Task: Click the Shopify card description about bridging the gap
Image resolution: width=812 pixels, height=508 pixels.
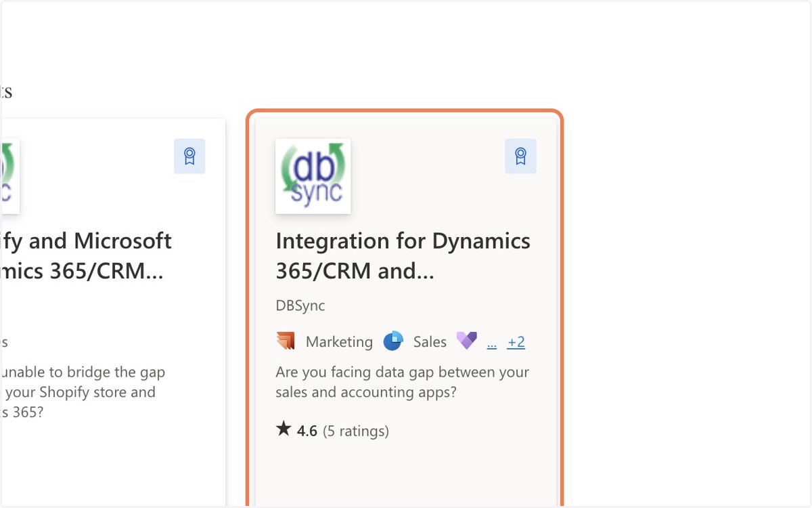Action: click(x=83, y=391)
